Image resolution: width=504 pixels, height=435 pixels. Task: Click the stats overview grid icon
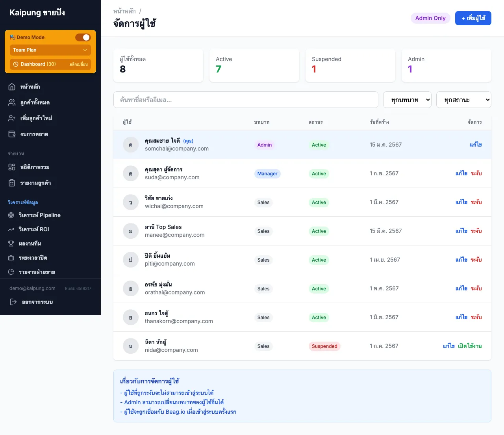[x=12, y=167]
